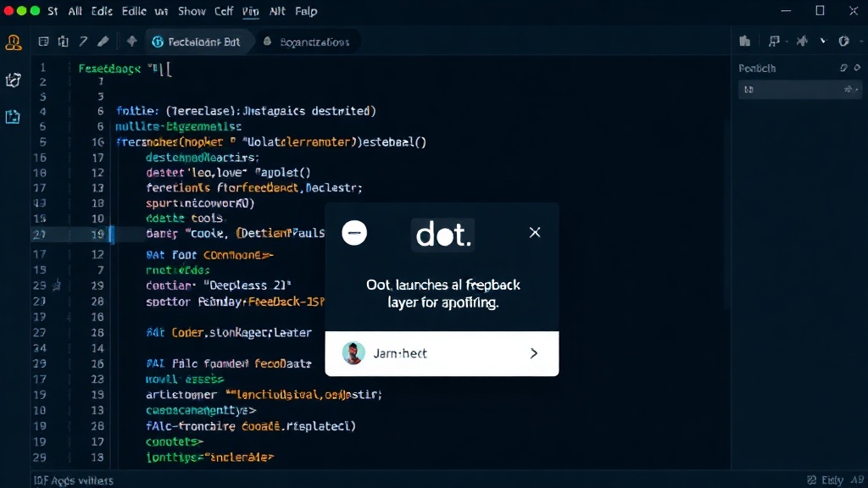868x488 pixels.
Task: Click the code line 'caeacanenenttye>'
Action: [201, 411]
